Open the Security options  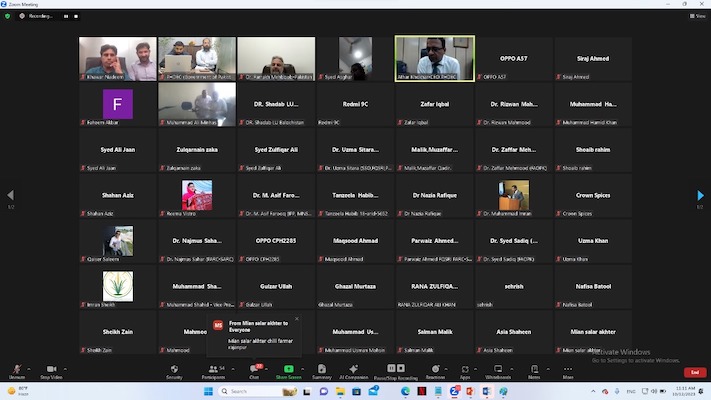pos(174,371)
